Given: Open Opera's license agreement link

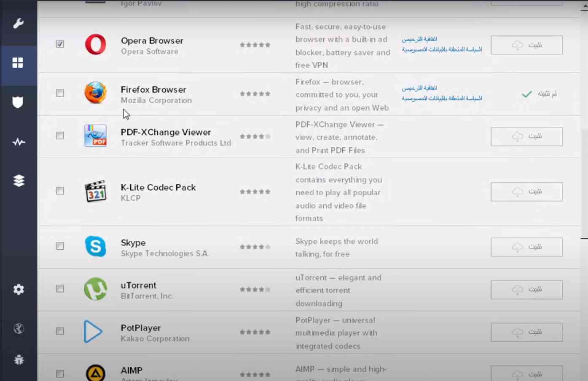Looking at the screenshot, I should pyautogui.click(x=419, y=39).
